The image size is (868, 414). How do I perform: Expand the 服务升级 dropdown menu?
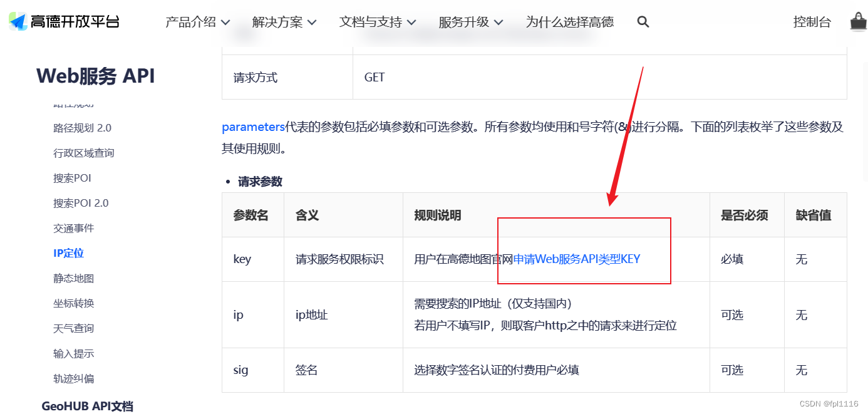tap(471, 22)
